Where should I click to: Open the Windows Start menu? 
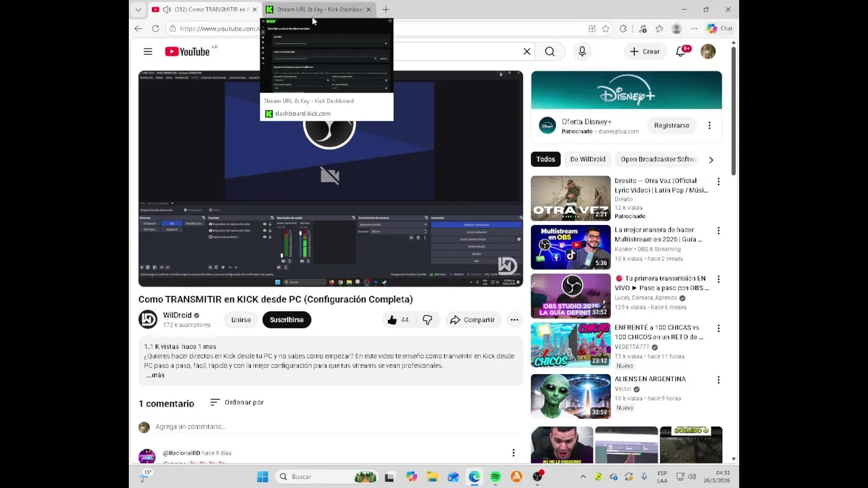262,477
